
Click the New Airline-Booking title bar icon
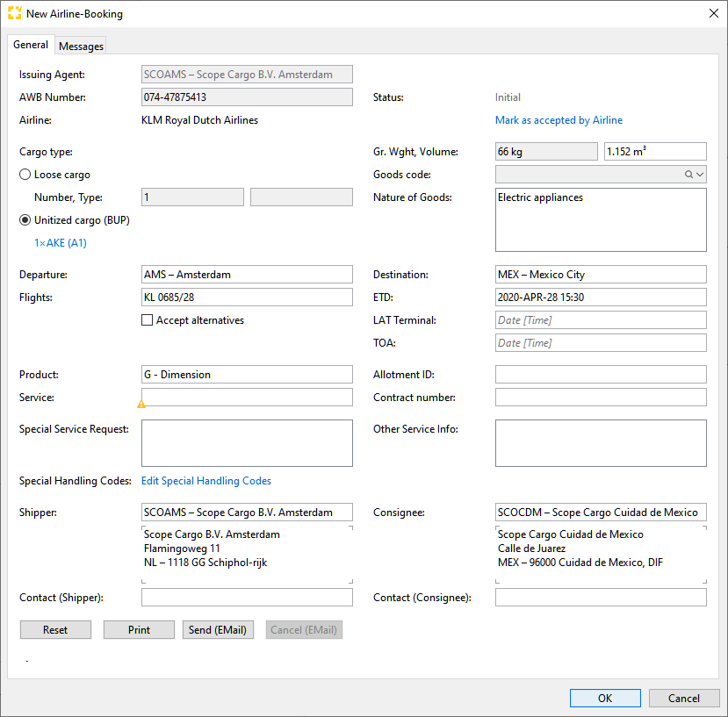(x=13, y=13)
